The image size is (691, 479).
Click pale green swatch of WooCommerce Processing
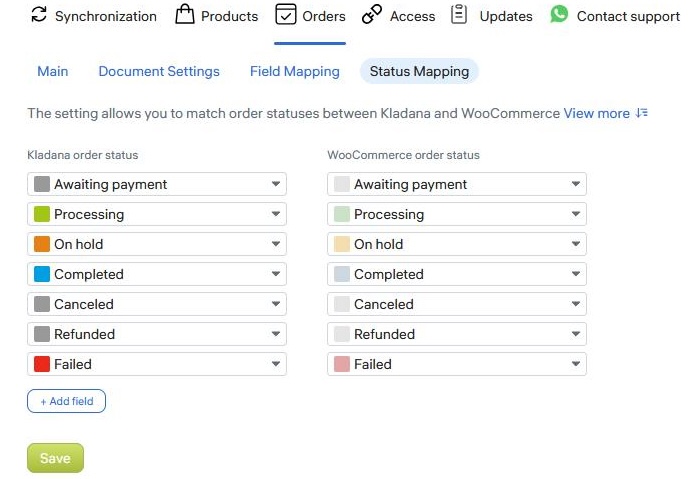tap(342, 214)
